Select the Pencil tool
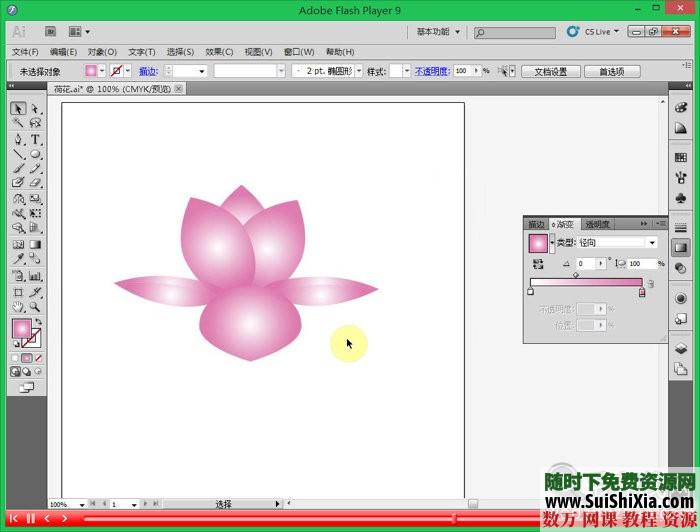This screenshot has height=532, width=700. [35, 168]
